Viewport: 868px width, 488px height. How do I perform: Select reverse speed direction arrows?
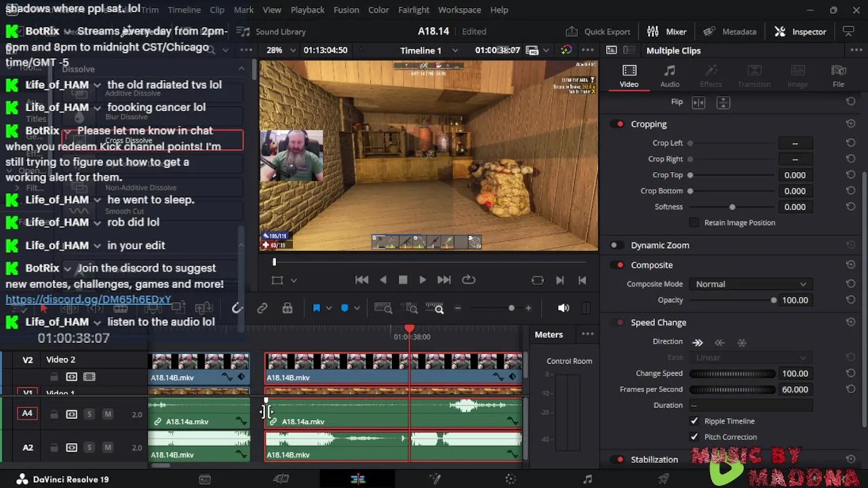tap(720, 343)
